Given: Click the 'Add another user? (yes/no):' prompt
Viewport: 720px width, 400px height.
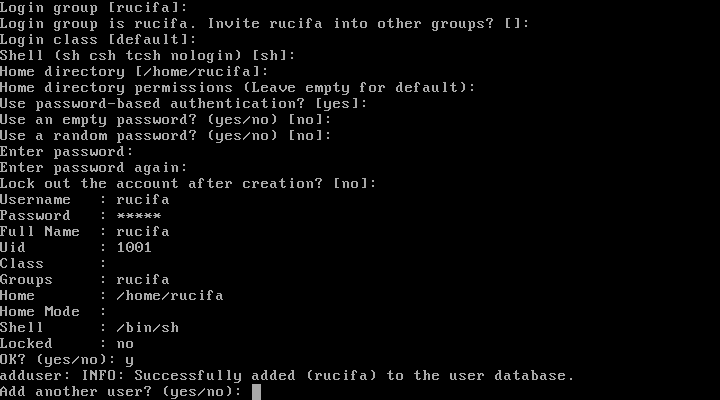Looking at the screenshot, I should [121, 392].
